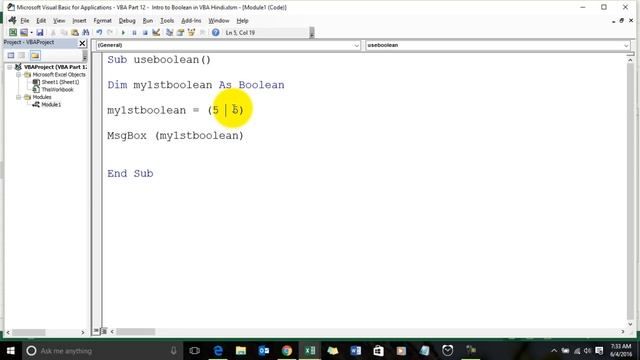
Task: Click the Ask me anything search box
Action: (x=102, y=351)
